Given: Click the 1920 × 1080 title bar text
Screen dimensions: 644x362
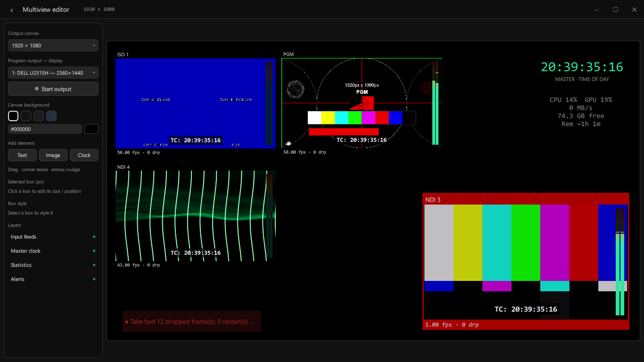Looking at the screenshot, I should pos(99,9).
